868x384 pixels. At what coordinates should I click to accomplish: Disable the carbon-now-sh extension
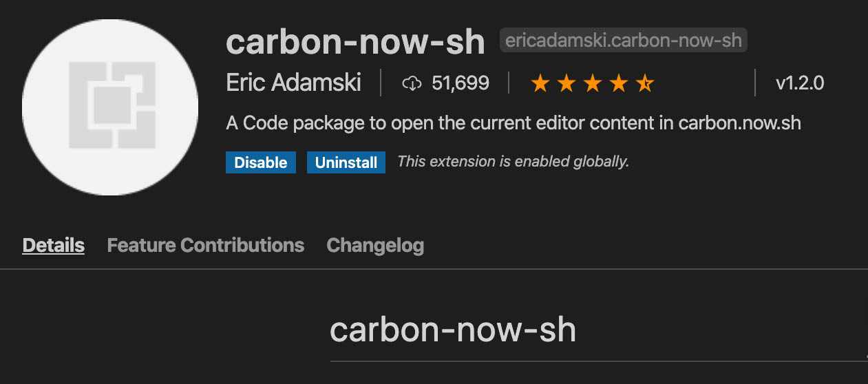[x=261, y=162]
